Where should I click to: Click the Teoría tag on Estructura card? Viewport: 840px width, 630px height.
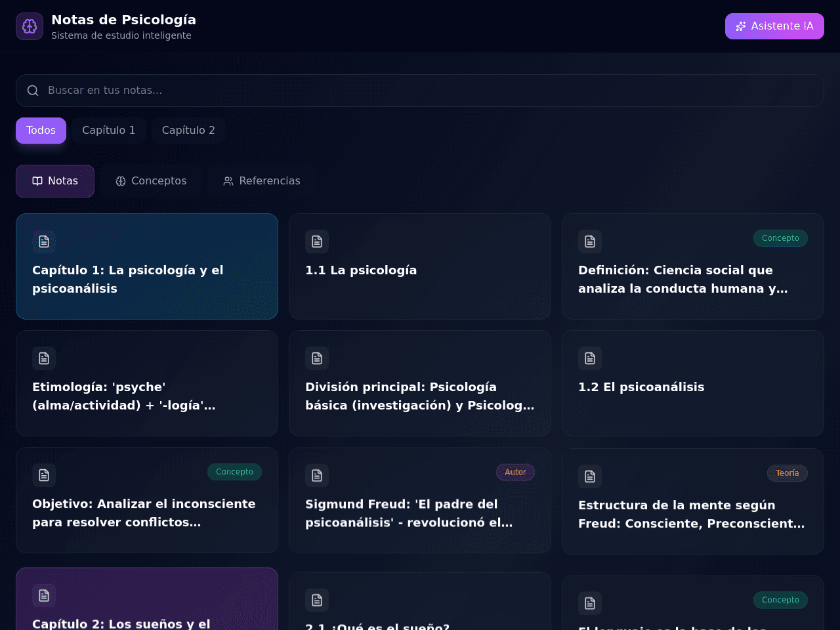[x=787, y=473]
